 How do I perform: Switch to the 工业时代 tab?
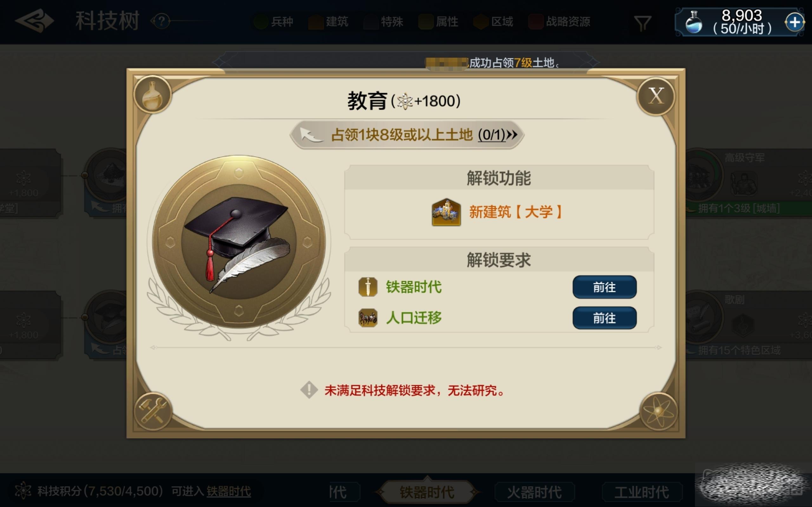point(642,492)
